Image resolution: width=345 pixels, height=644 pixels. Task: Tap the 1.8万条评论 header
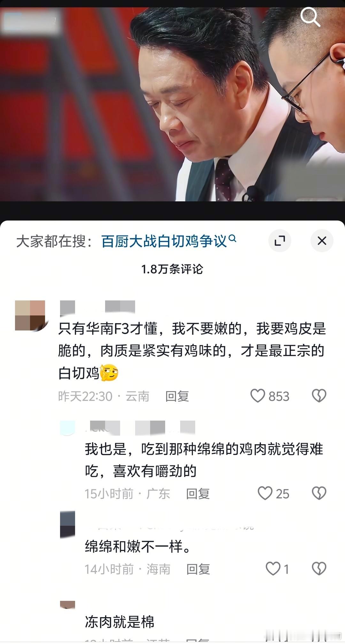[172, 269]
